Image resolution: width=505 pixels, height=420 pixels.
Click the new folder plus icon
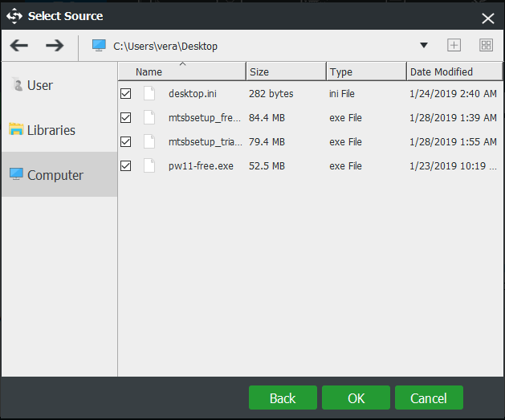tap(454, 45)
